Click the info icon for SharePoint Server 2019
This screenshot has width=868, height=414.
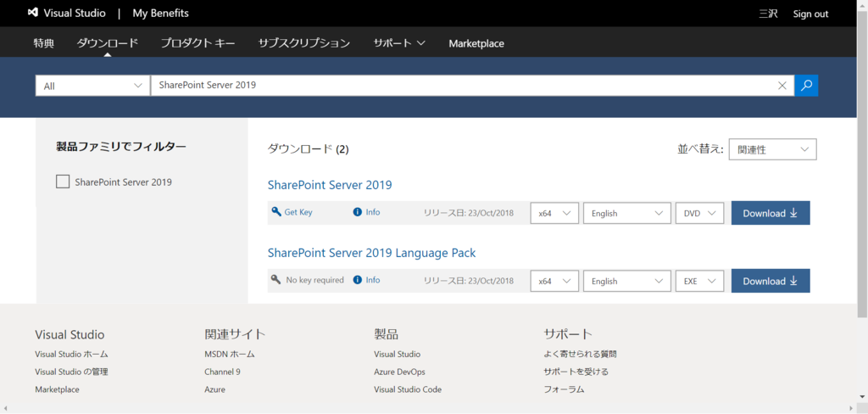click(357, 212)
